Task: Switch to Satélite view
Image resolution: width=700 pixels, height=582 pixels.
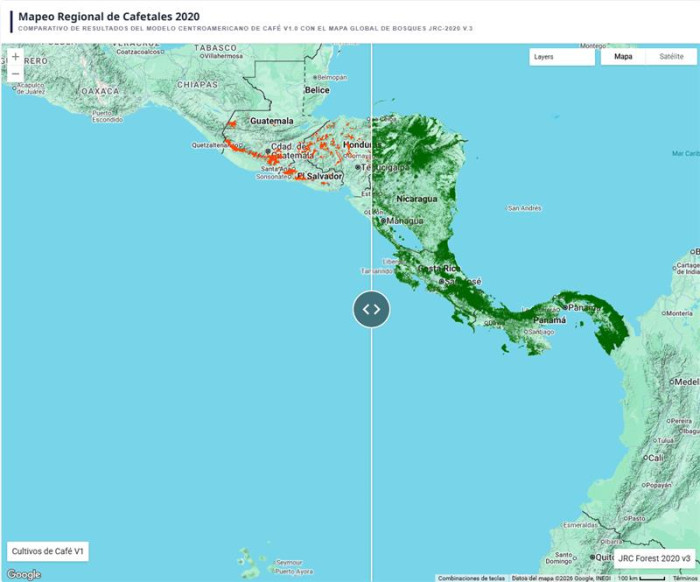Action: 671,57
